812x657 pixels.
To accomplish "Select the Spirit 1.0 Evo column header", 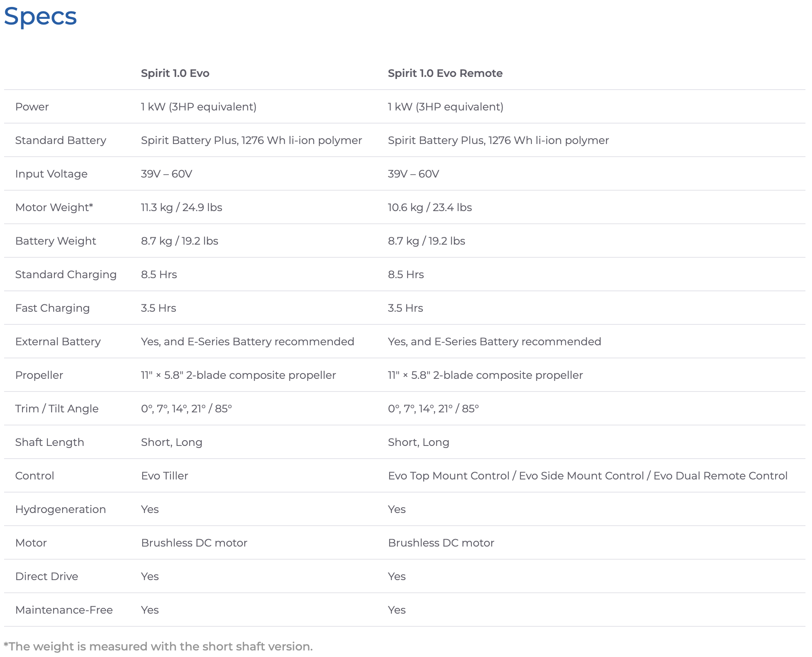I will click(x=175, y=73).
